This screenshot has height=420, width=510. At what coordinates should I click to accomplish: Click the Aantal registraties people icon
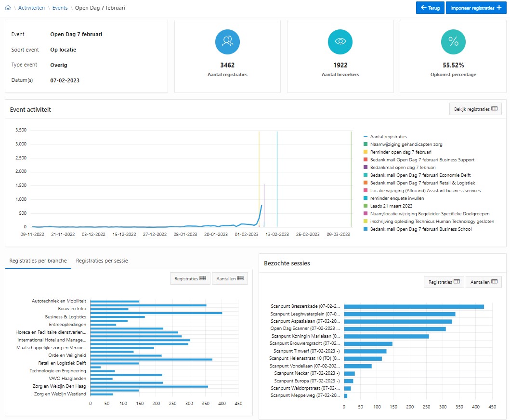227,41
